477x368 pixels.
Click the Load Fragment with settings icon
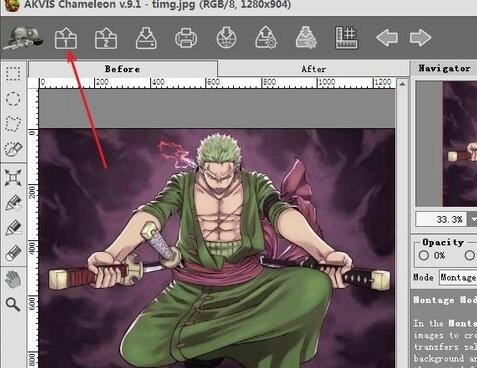266,38
